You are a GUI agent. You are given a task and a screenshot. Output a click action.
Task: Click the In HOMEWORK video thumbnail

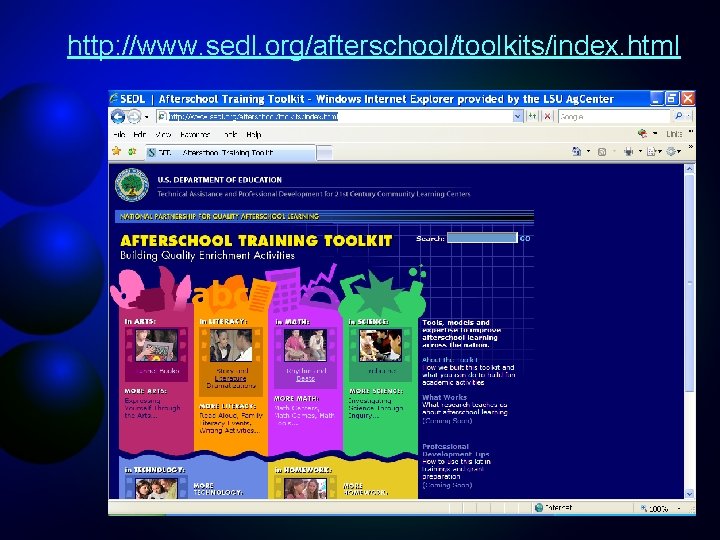pyautogui.click(x=305, y=489)
